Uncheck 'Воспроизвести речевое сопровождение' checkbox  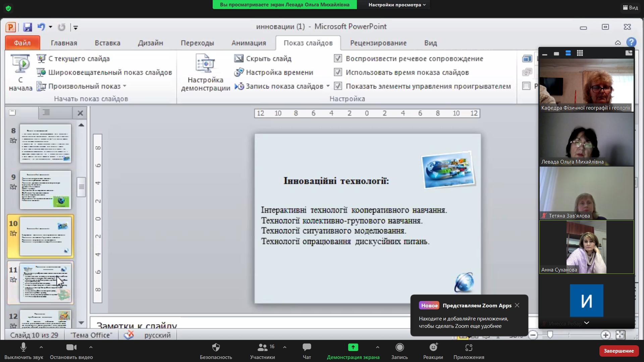338,59
